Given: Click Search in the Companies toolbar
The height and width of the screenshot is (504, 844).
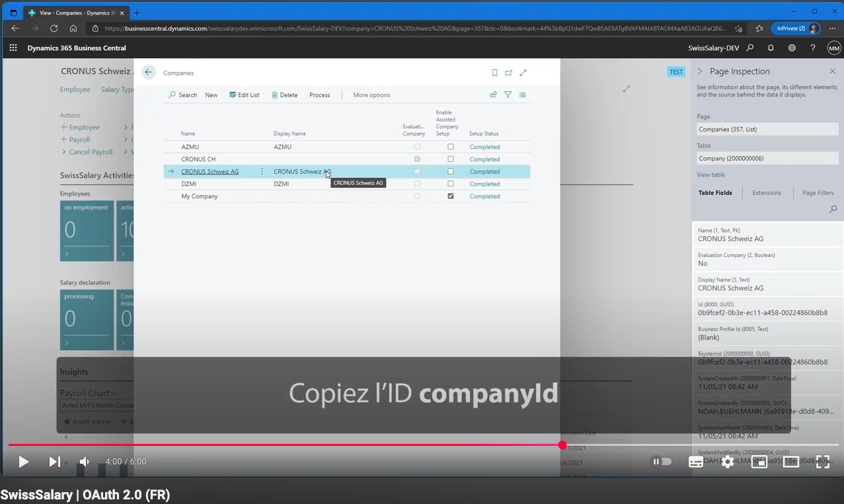Looking at the screenshot, I should (x=183, y=95).
